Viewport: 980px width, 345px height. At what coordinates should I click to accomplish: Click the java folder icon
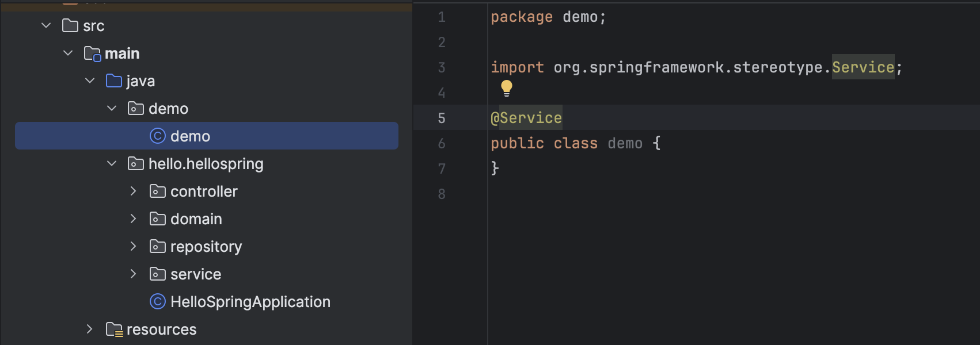[114, 81]
